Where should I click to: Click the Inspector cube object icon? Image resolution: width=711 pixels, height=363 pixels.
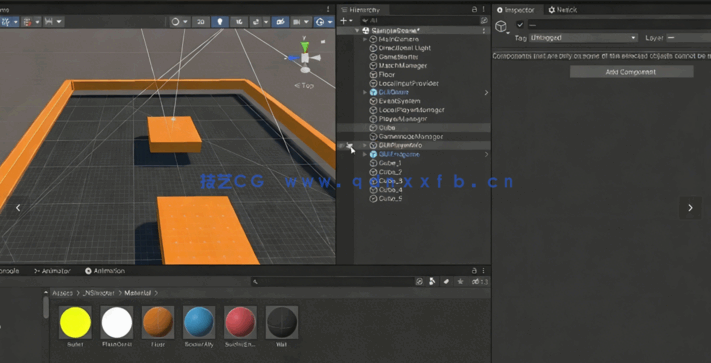[x=501, y=26]
